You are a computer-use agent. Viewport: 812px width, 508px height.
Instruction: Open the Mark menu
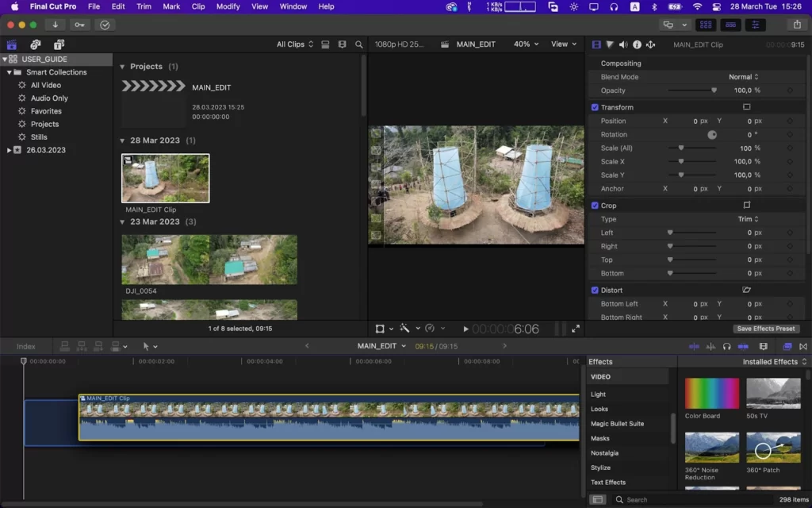point(171,6)
